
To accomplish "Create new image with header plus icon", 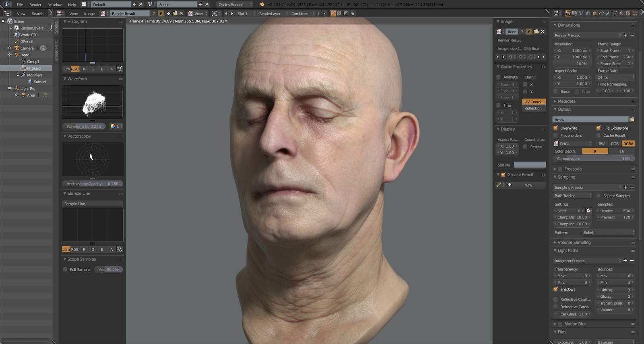I will tap(168, 13).
